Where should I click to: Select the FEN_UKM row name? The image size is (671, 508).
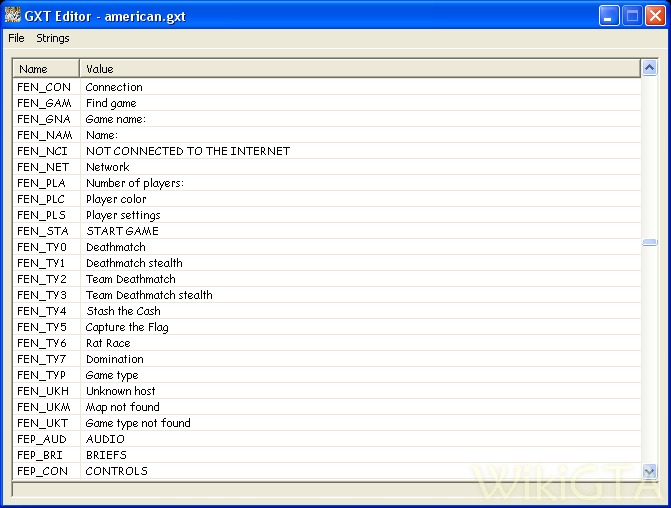(44, 407)
